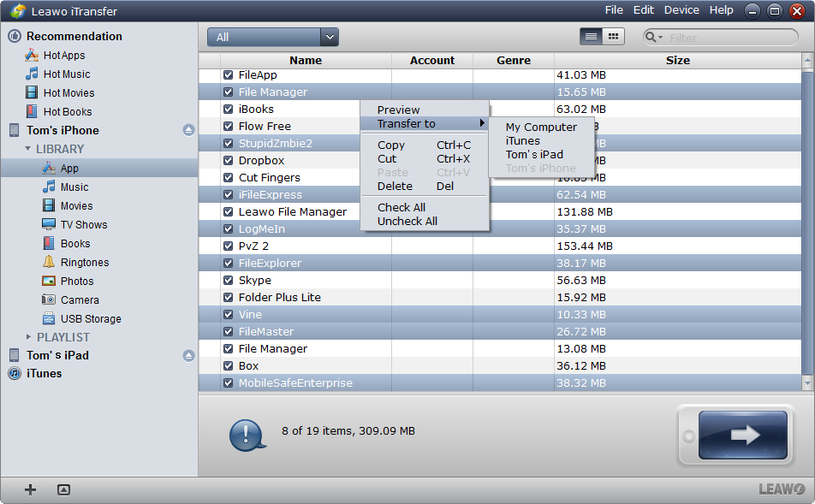Toggle the Skype checkbox
Image resolution: width=815 pixels, height=504 pixels.
pyautogui.click(x=228, y=280)
